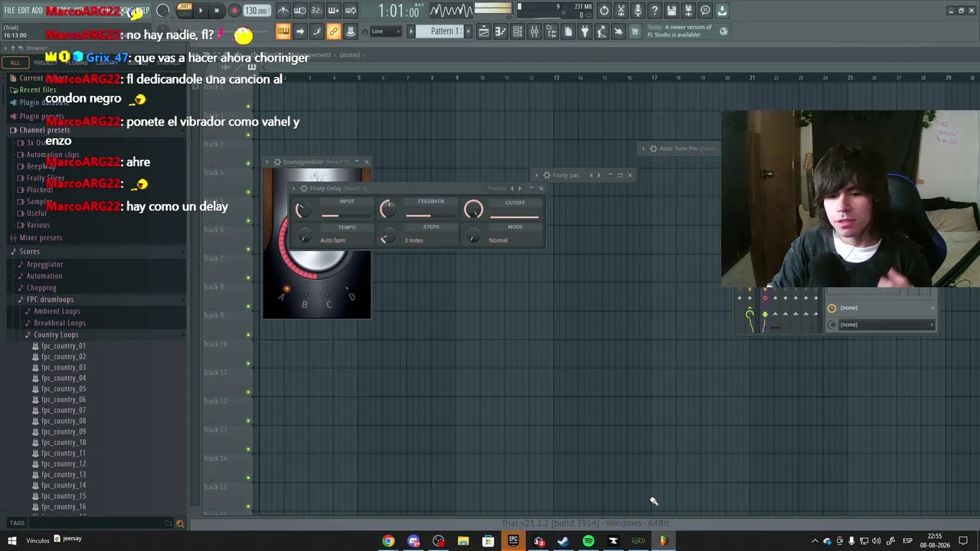Click the 3 notes steps value
Image resolution: width=980 pixels, height=551 pixels.
coord(413,240)
